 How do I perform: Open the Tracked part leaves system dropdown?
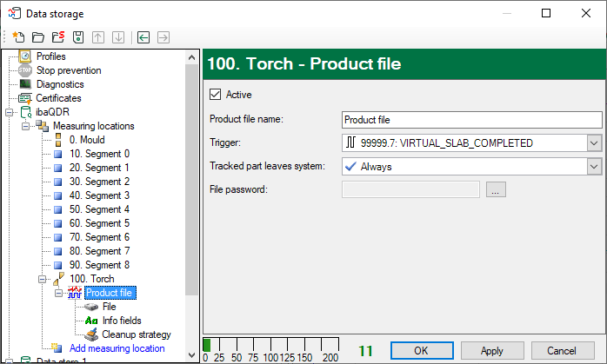(594, 167)
